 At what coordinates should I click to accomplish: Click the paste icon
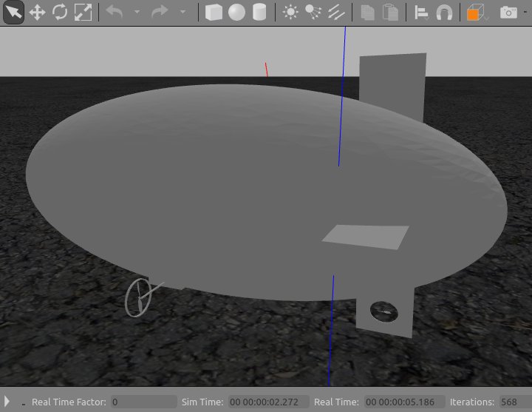coord(390,13)
